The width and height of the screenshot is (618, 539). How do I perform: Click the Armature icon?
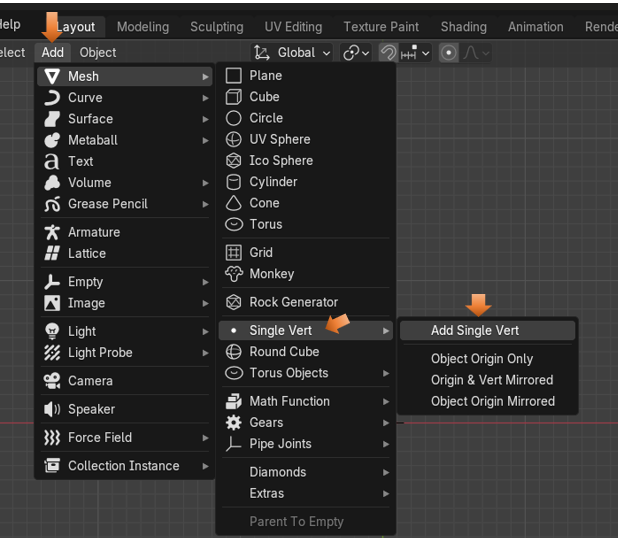point(52,232)
